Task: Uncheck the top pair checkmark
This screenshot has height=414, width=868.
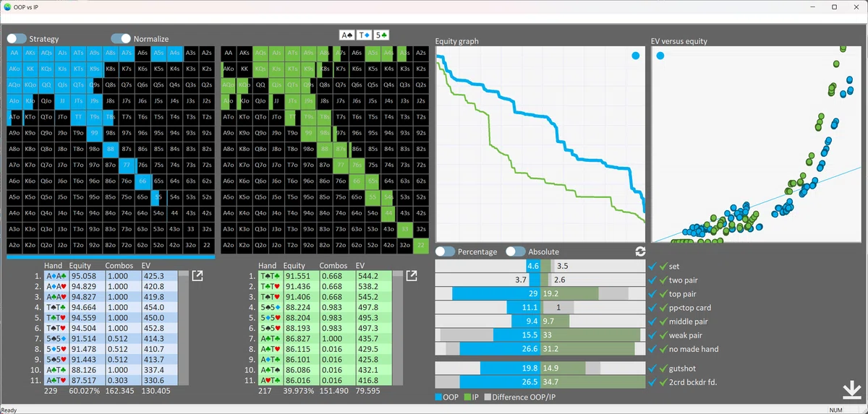Action: pos(653,294)
